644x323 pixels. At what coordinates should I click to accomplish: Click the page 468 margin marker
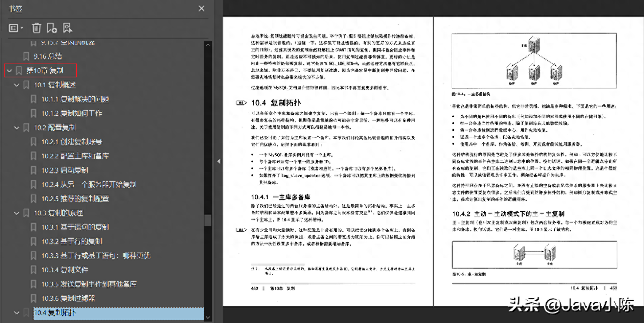pos(241,103)
